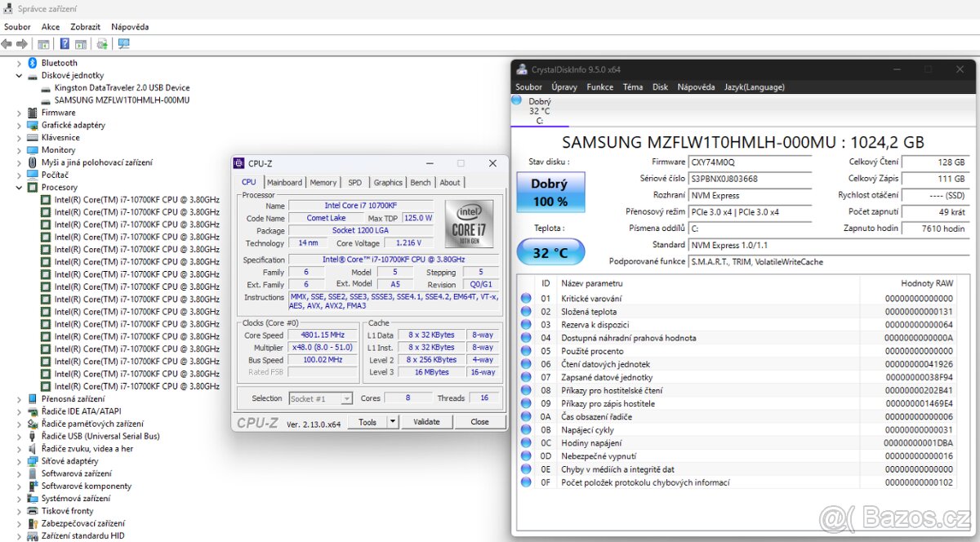The height and width of the screenshot is (542, 980).
Task: Select the SAMSUNG MZFLW1T0HMLH-000MU disk entry
Action: point(122,100)
